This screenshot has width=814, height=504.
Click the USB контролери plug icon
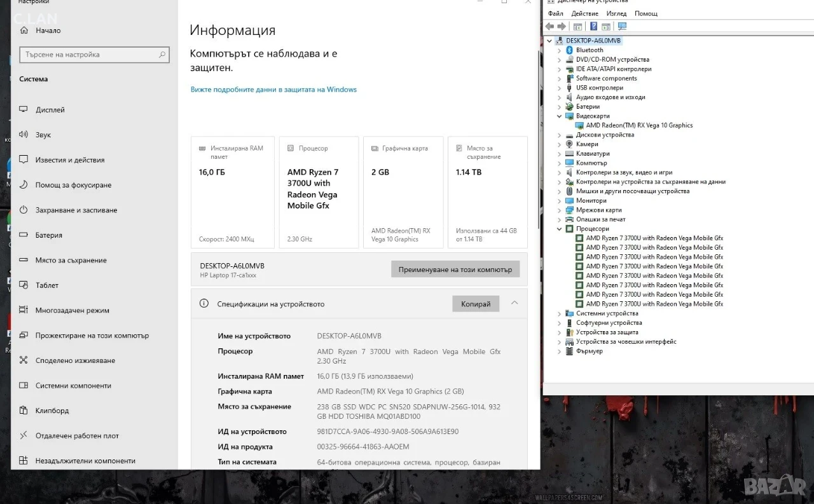coord(570,88)
